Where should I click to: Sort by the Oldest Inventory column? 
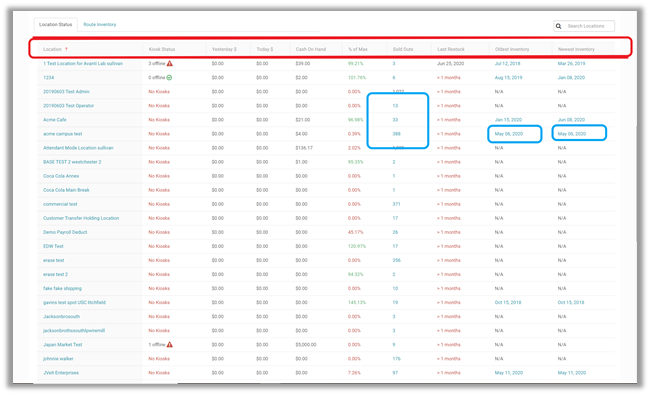click(x=512, y=49)
